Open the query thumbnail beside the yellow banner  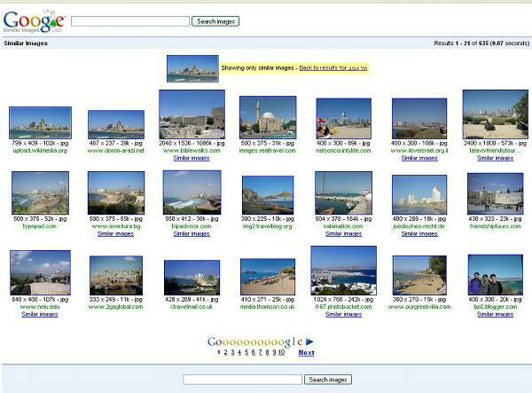coord(192,68)
